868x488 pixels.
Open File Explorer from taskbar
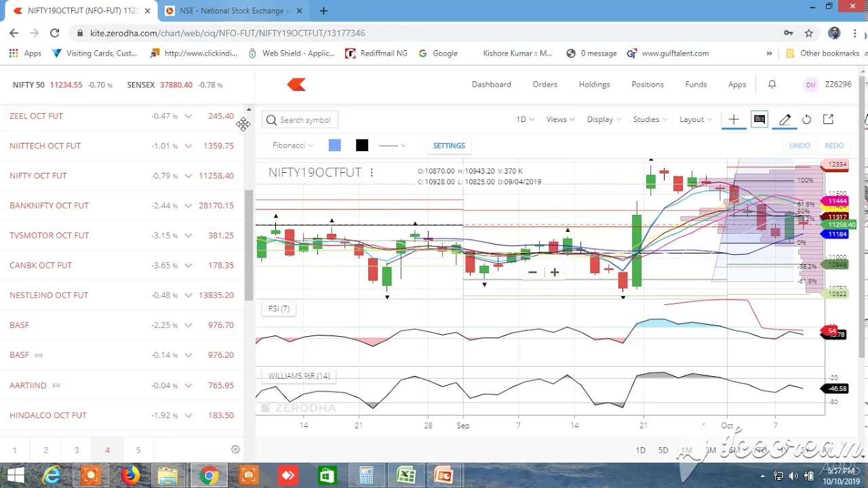168,475
